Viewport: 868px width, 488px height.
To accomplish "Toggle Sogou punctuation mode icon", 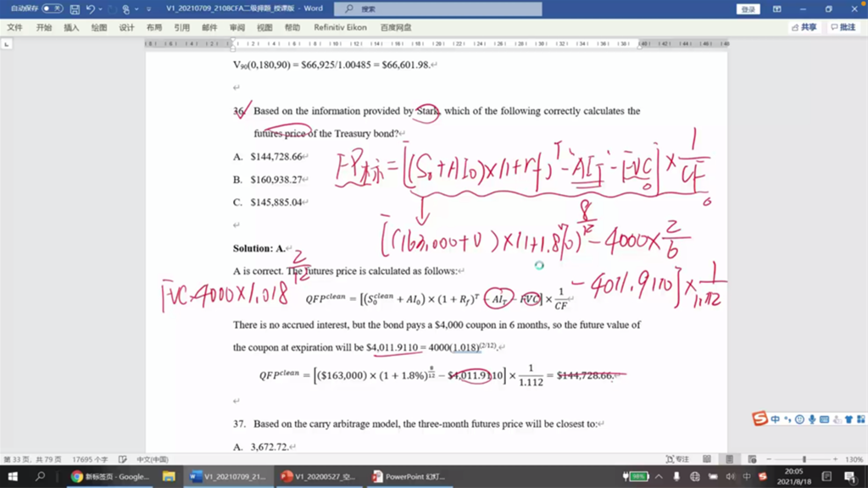I will coord(787,419).
